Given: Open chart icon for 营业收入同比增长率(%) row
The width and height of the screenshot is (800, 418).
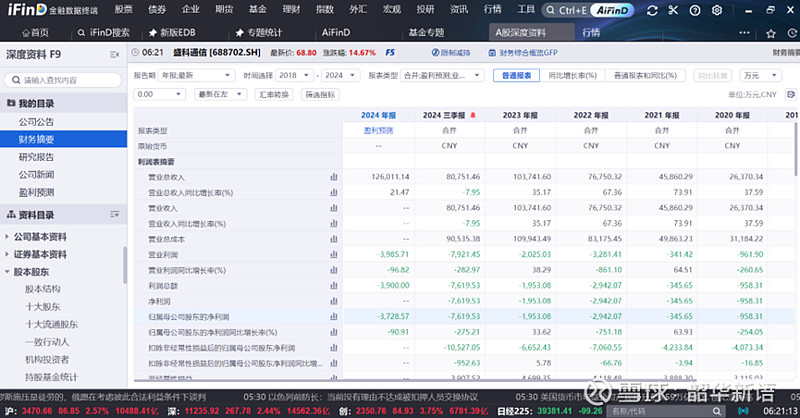Looking at the screenshot, I should coord(334,224).
